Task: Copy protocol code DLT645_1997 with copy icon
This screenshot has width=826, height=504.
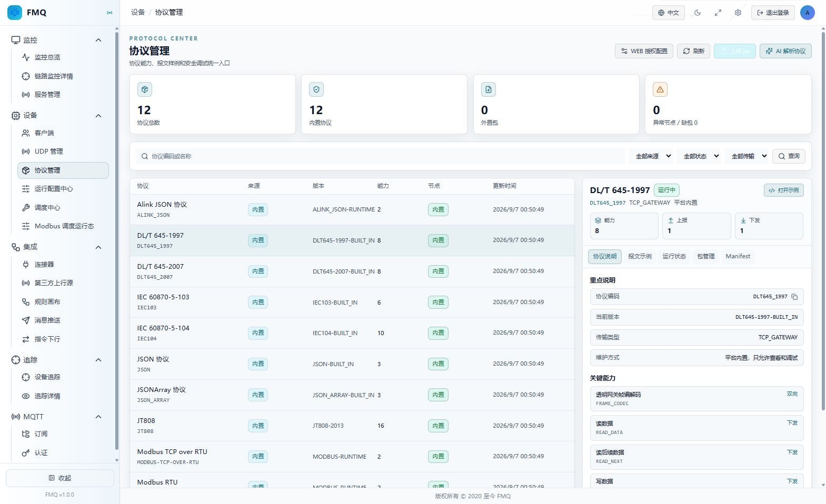Action: click(794, 297)
